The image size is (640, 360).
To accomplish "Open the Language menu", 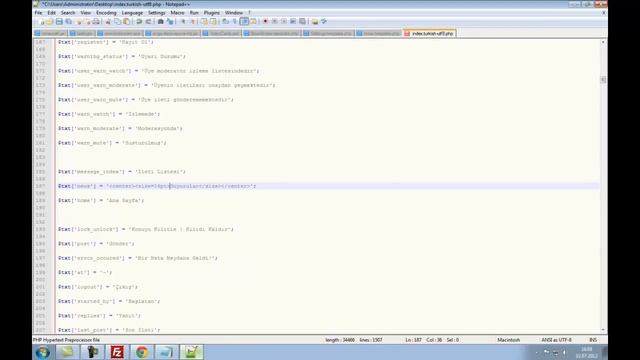I will (132, 13).
